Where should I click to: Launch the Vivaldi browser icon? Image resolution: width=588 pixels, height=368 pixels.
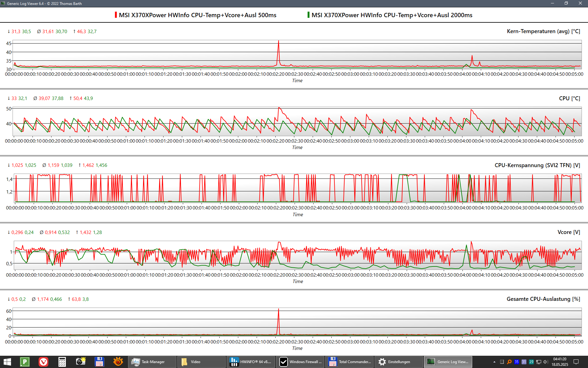click(x=43, y=362)
